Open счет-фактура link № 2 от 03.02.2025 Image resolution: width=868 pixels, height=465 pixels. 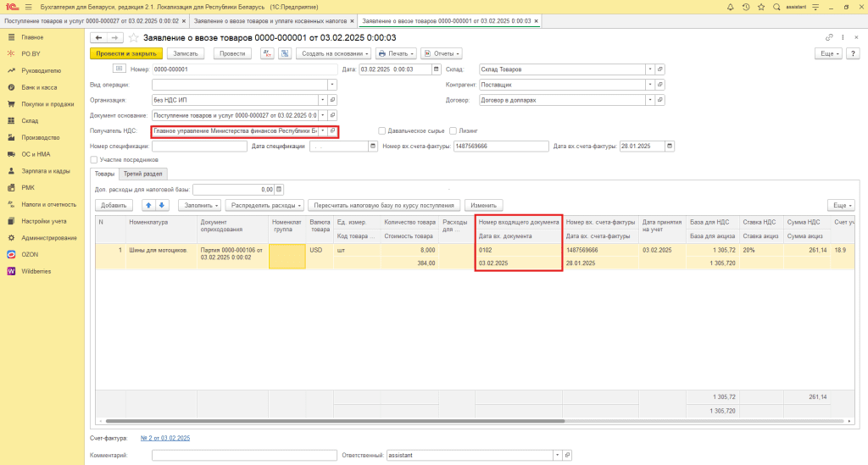(x=165, y=438)
